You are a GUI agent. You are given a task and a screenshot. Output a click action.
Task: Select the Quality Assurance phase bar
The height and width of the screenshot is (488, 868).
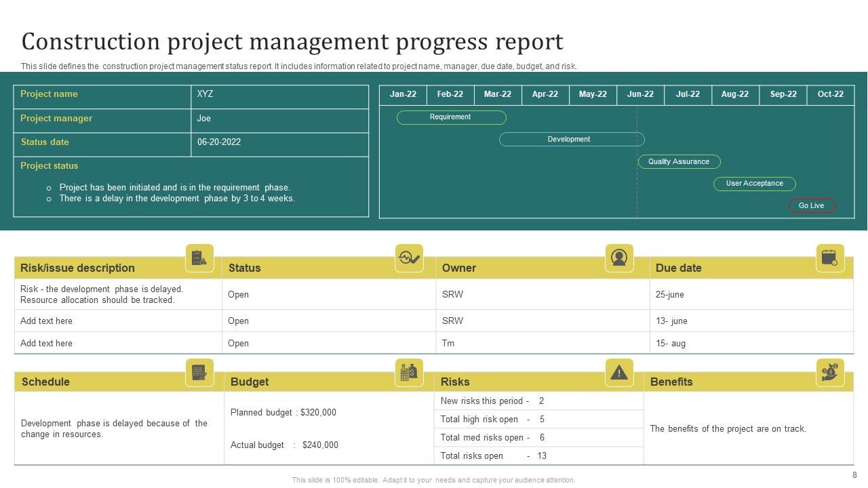[x=679, y=161]
